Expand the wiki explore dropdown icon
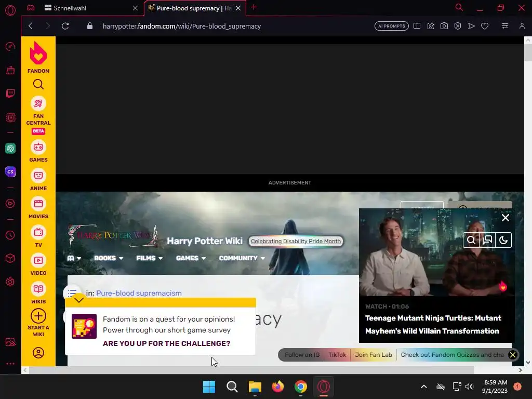 point(74,258)
